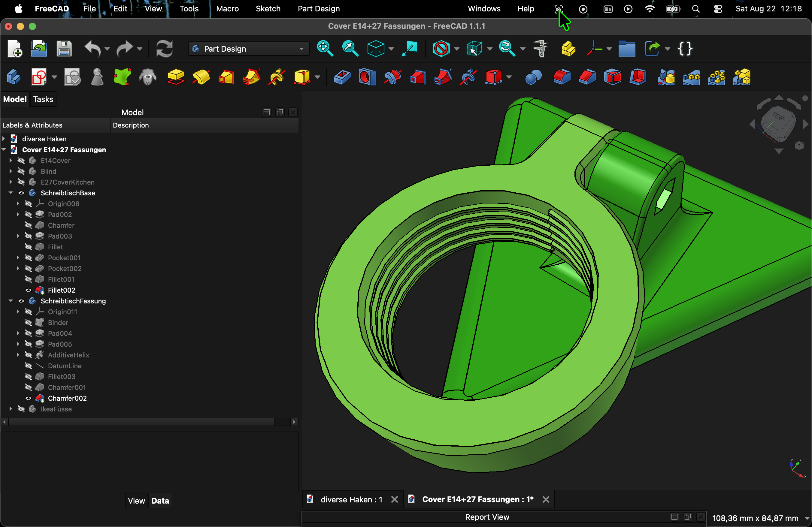Open macOS Spotlight search
The image size is (812, 527).
pyautogui.click(x=696, y=9)
